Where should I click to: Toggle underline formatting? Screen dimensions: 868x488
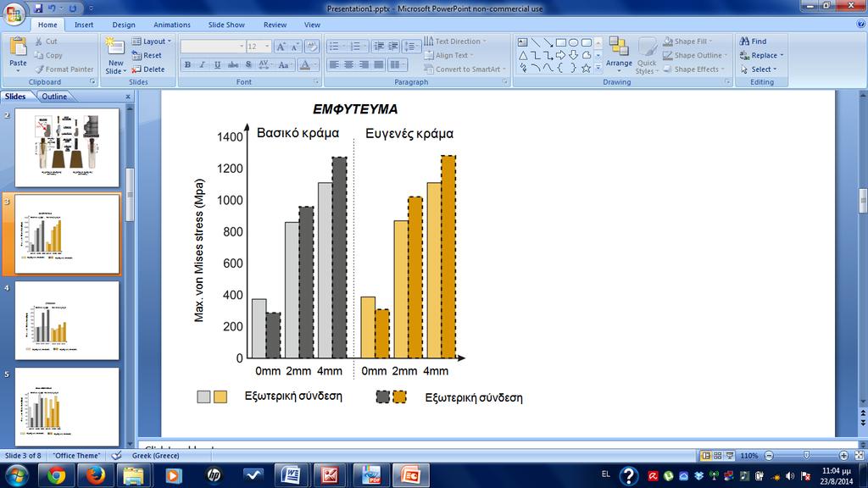coord(217,64)
